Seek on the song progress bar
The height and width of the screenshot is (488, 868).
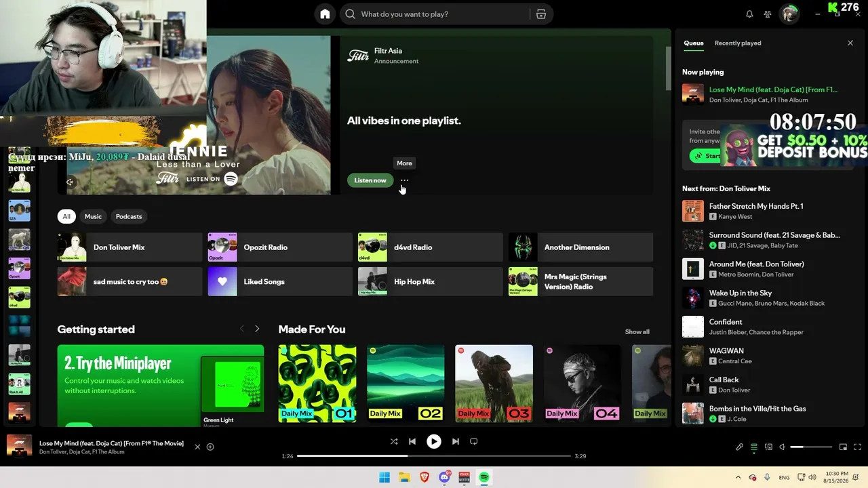[434, 456]
